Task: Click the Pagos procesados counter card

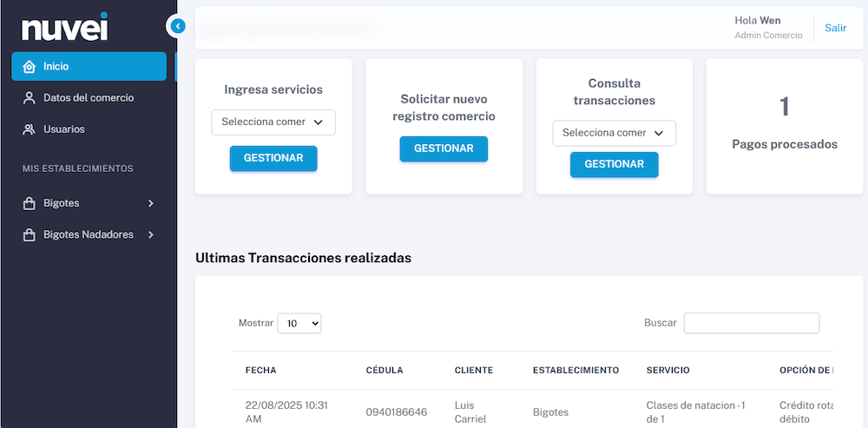Action: point(785,127)
